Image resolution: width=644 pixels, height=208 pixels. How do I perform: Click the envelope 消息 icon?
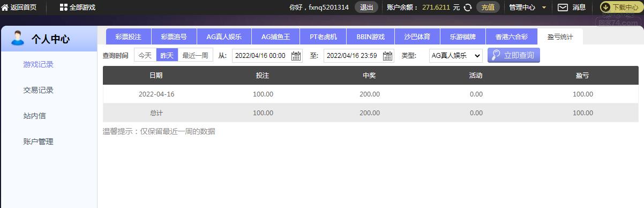563,8
